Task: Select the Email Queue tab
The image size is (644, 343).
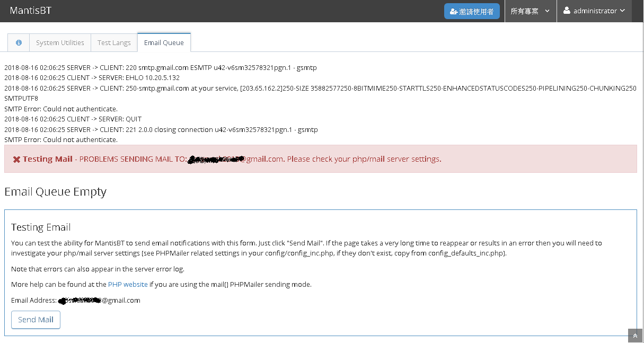Action: 164,43
